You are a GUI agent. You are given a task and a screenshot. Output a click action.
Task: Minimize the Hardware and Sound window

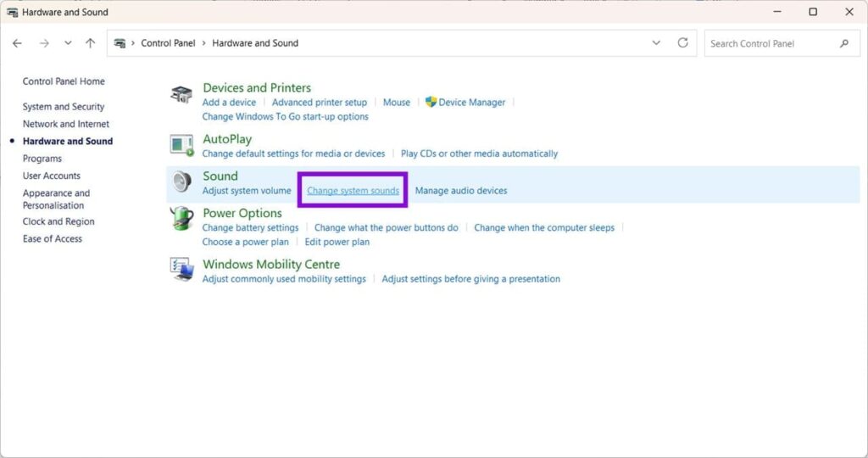(777, 12)
